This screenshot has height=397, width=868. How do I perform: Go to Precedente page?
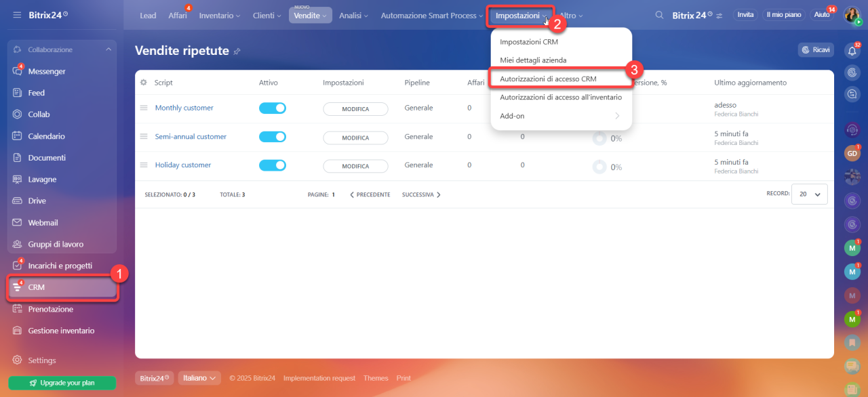coord(370,194)
